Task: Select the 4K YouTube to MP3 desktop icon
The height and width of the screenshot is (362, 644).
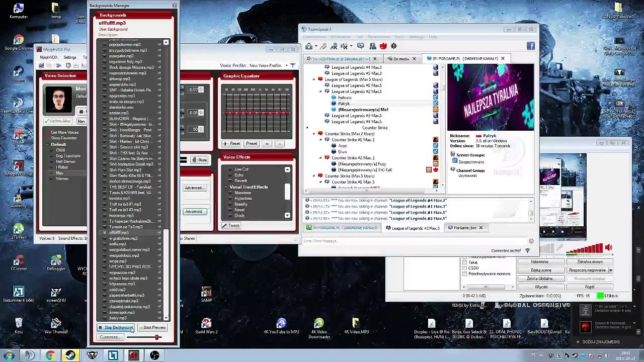Action: click(281, 326)
